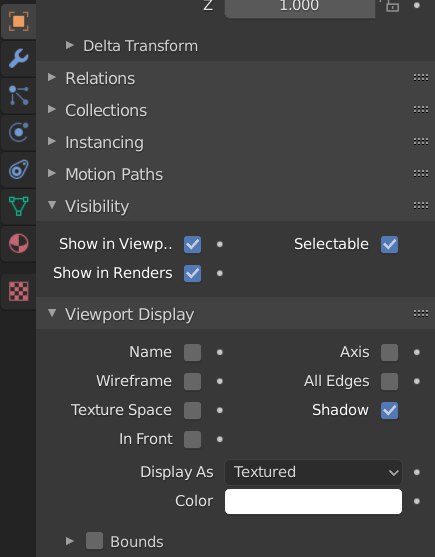Image resolution: width=435 pixels, height=557 pixels.
Task: Open the Display As Textured dropdown
Action: tap(313, 472)
